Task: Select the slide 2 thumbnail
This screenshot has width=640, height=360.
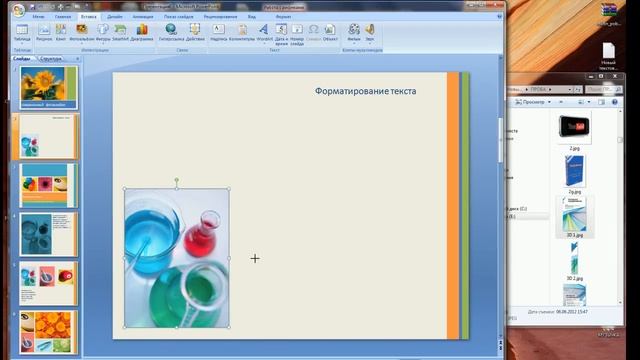Action: tap(48, 136)
